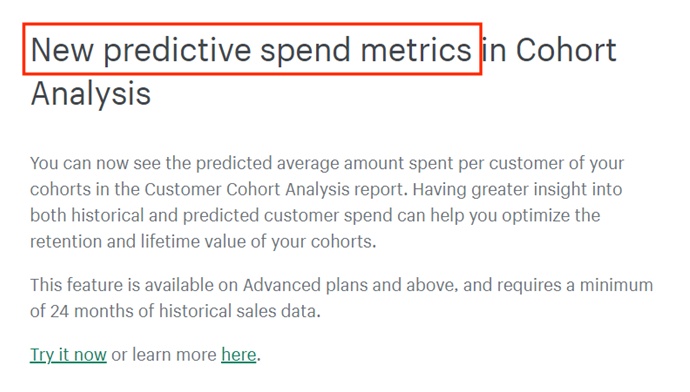690x392 pixels.
Task: Click the words "in Cohort" in the heading
Action: (x=549, y=50)
